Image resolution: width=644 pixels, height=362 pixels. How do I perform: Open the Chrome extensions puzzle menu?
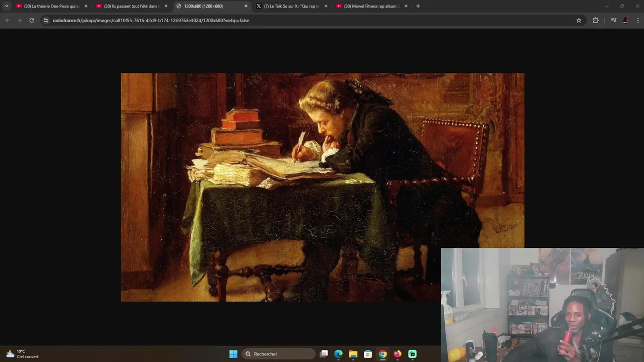[x=596, y=20]
